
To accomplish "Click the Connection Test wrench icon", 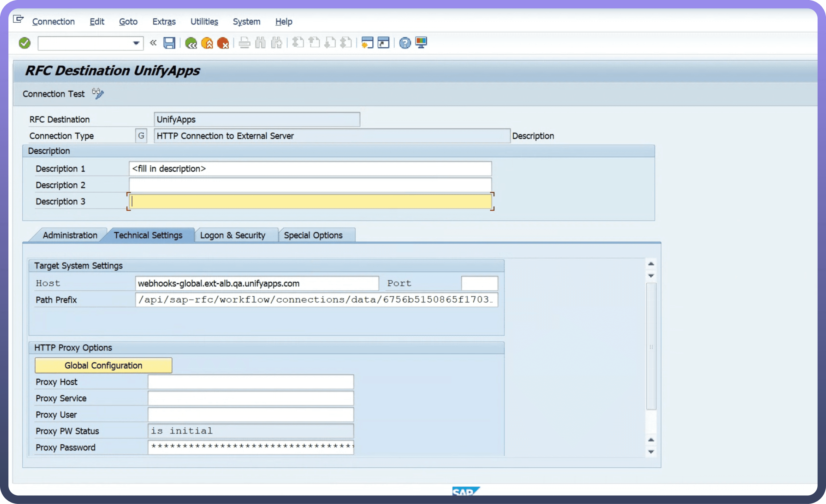I will pyautogui.click(x=98, y=94).
